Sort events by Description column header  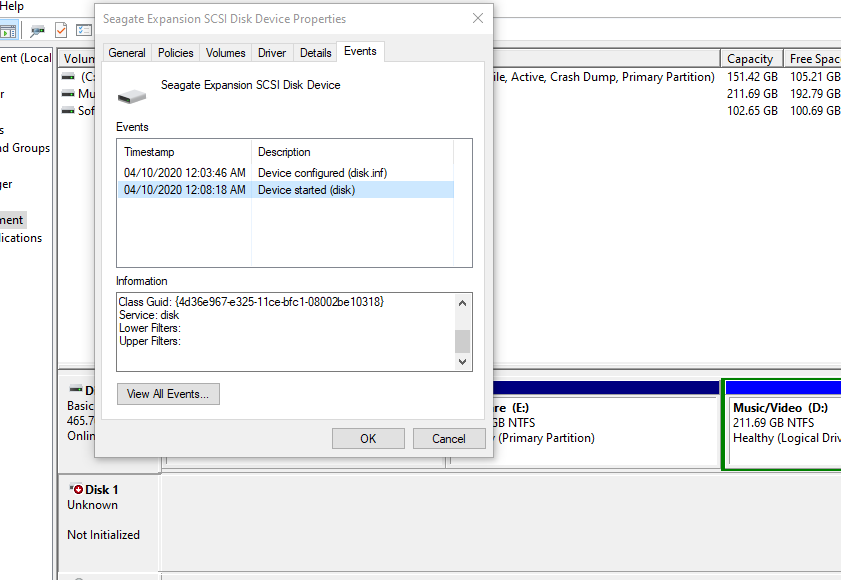pyautogui.click(x=352, y=152)
